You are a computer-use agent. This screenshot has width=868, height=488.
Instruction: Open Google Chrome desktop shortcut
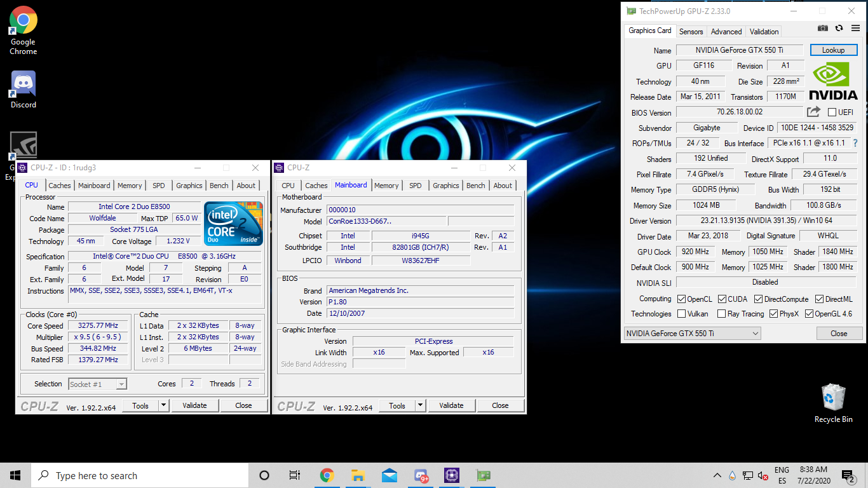[x=23, y=31]
